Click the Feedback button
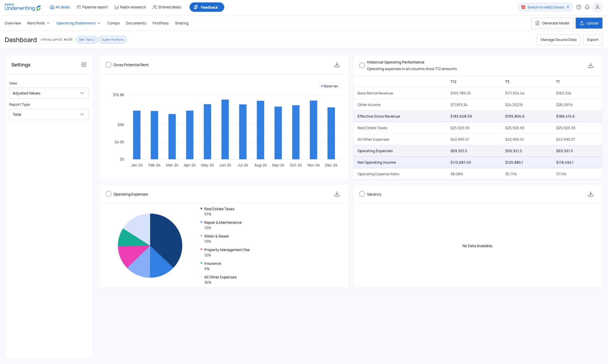This screenshot has height=364, width=608. pyautogui.click(x=207, y=7)
